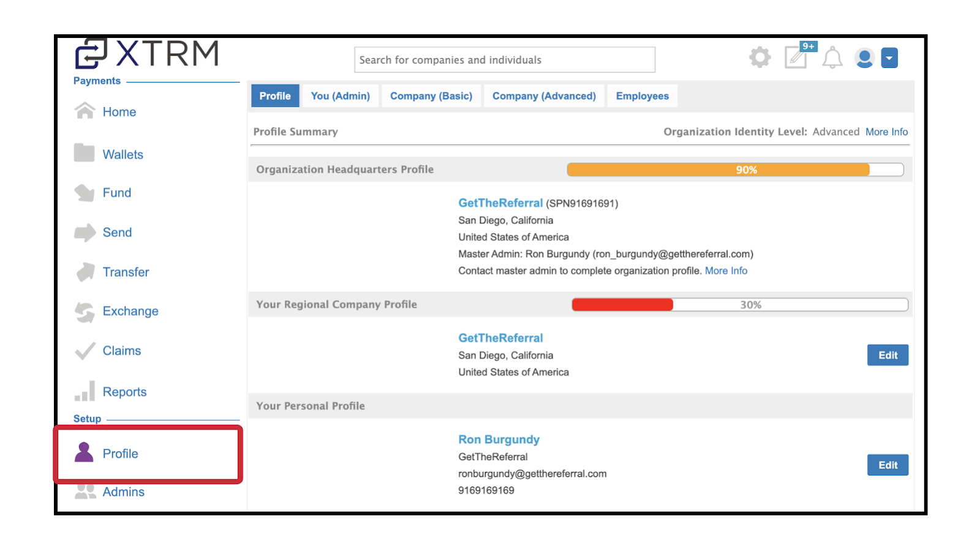Open the Exchange page
Image resolution: width=980 pixels, height=549 pixels.
coord(130,312)
